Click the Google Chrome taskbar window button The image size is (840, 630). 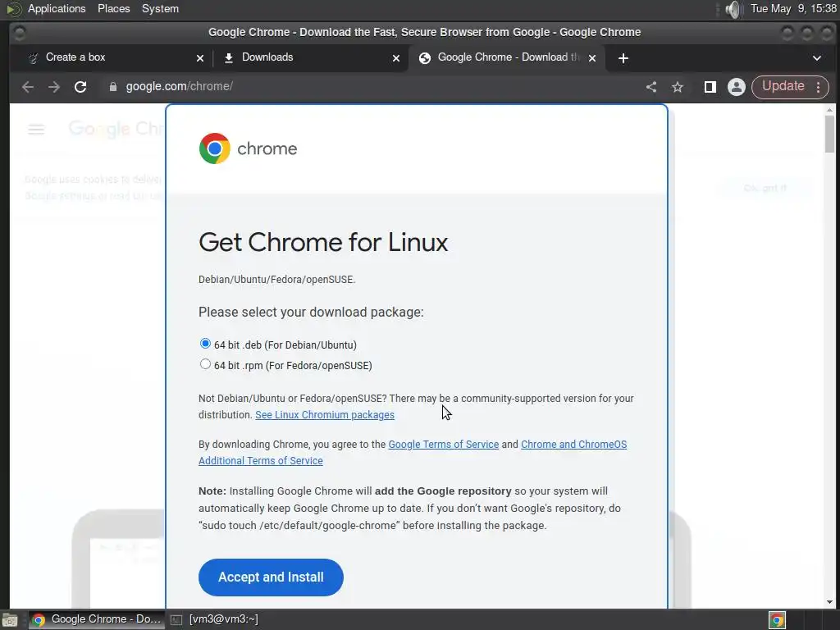(x=97, y=619)
